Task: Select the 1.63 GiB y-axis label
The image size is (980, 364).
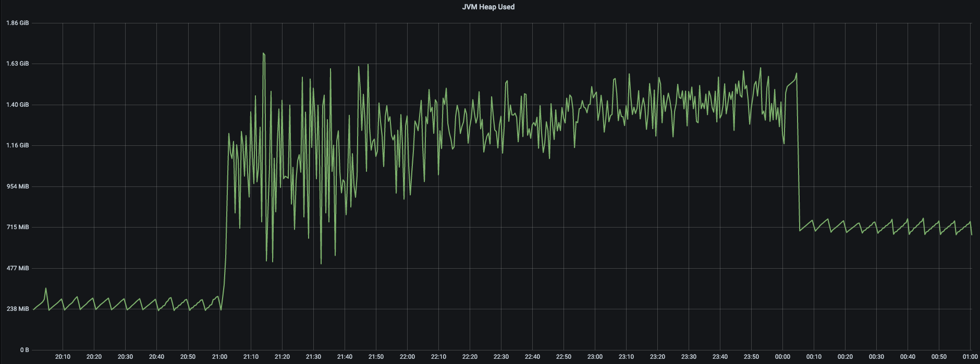Action: 17,64
